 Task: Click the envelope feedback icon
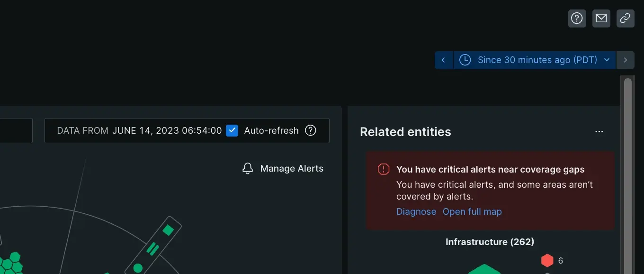(601, 18)
